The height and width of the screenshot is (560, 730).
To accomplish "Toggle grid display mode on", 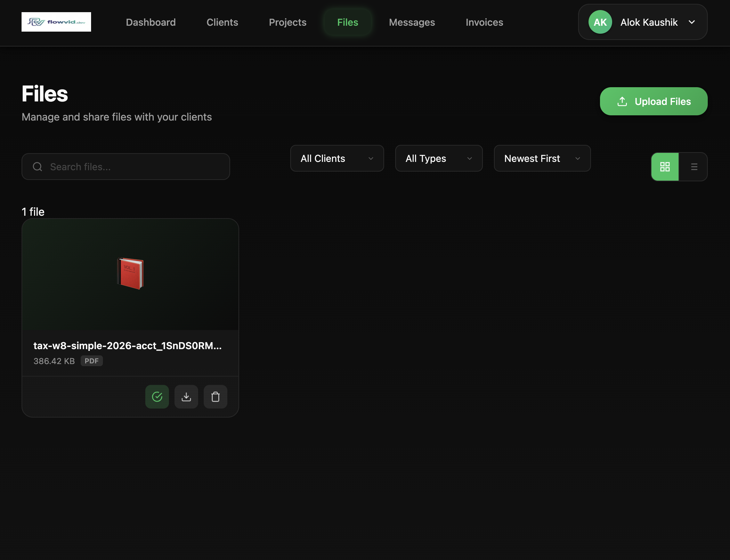I will (665, 167).
